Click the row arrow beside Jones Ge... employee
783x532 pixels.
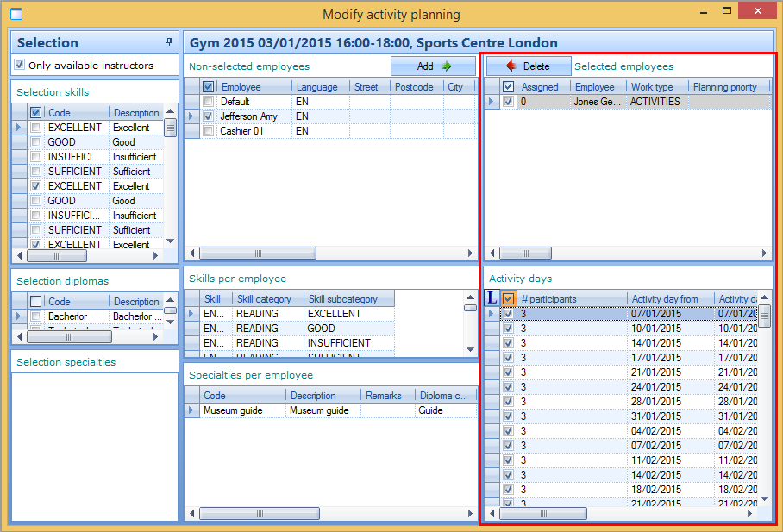point(492,102)
